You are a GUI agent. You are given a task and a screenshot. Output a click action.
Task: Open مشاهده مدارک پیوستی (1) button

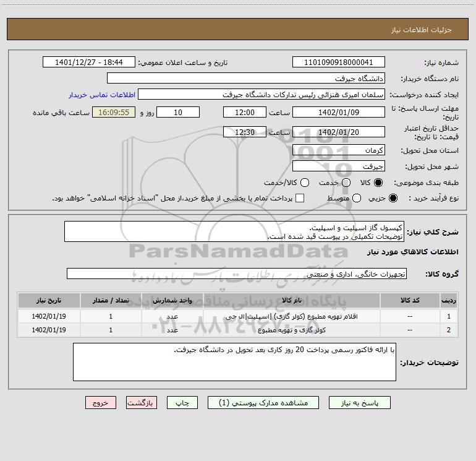(263, 403)
